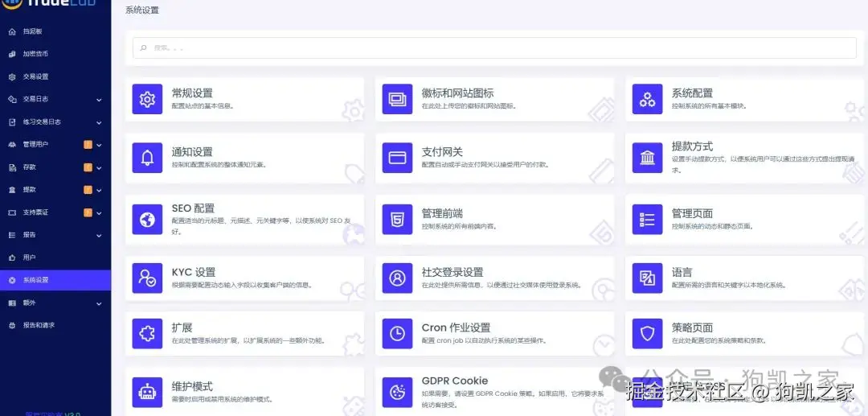Screen dimensions: 868x416
Task: Click the 管理前端 HTML5 icon
Action: (x=398, y=220)
